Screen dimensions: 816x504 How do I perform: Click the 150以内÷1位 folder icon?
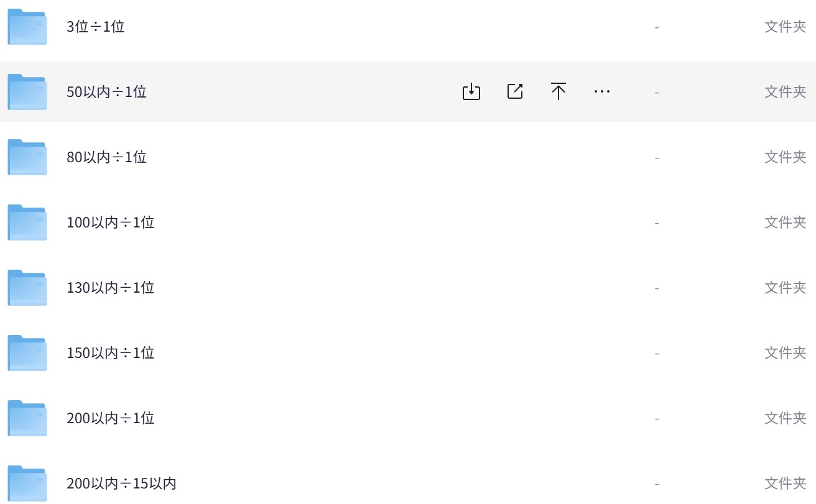tap(27, 353)
